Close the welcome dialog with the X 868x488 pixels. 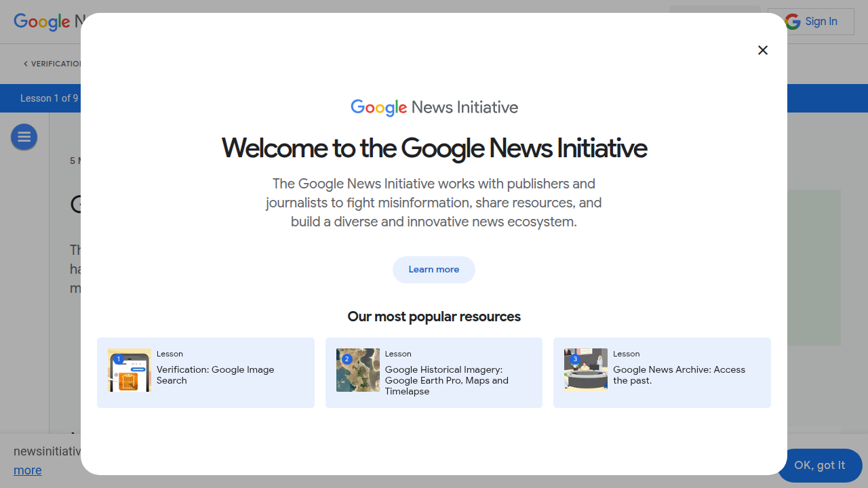[763, 50]
